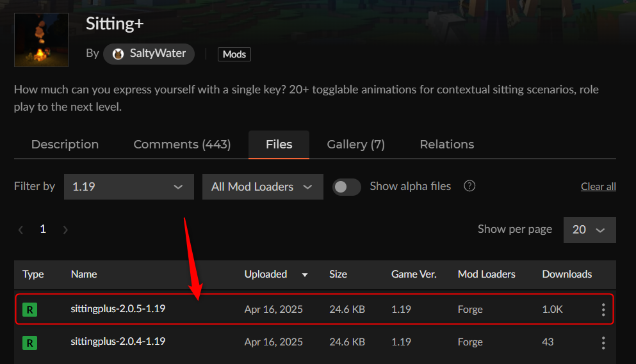Open the sittingplus-2.0.5-1.19 file link
The image size is (636, 364).
[x=118, y=309]
